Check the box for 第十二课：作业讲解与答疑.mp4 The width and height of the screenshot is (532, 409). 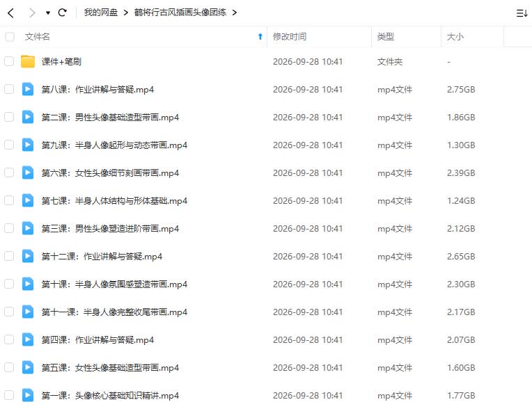(x=9, y=256)
